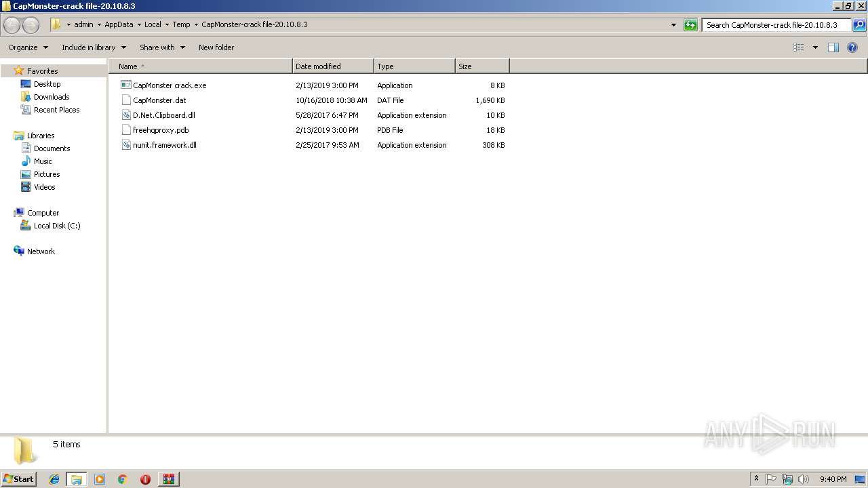This screenshot has height=488, width=868.
Task: Open Internet Explorer from the taskbar
Action: [x=54, y=479]
